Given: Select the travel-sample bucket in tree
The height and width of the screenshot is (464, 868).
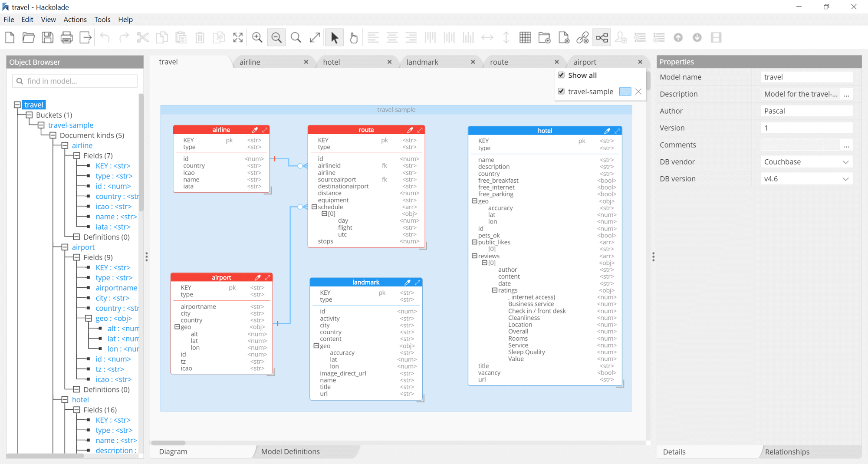Looking at the screenshot, I should (x=71, y=125).
